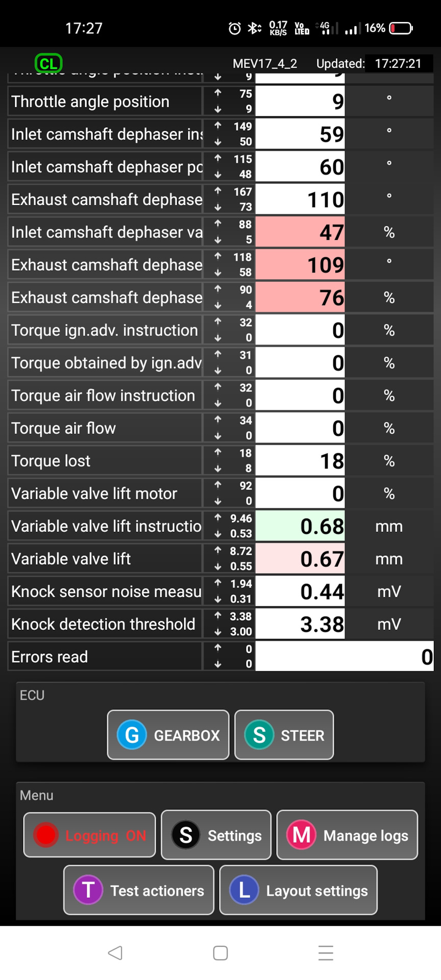Tap the pink M Manage logs icon
441x980 pixels.
(x=301, y=835)
